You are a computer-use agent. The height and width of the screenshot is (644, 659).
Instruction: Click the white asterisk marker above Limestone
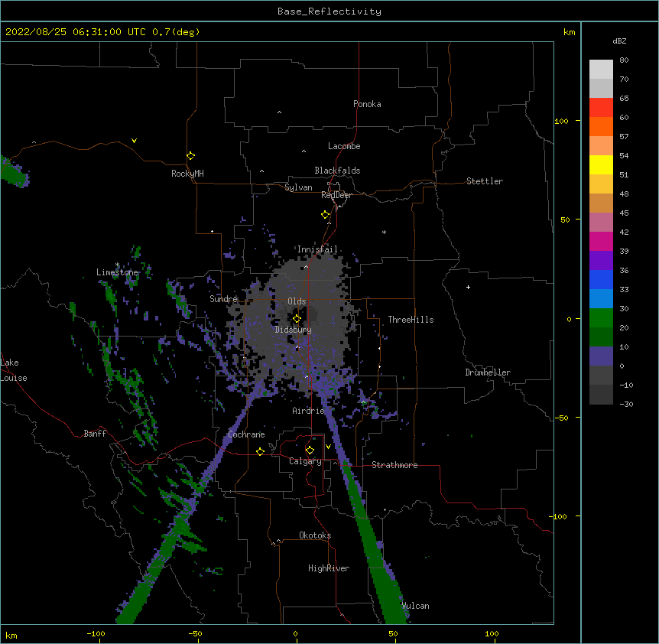(x=117, y=265)
